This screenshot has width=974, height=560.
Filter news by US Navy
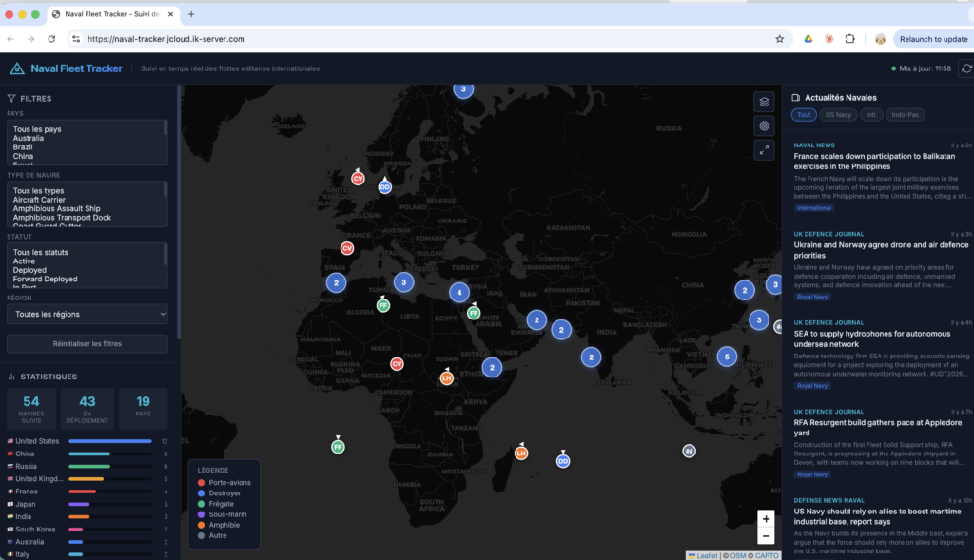click(837, 115)
